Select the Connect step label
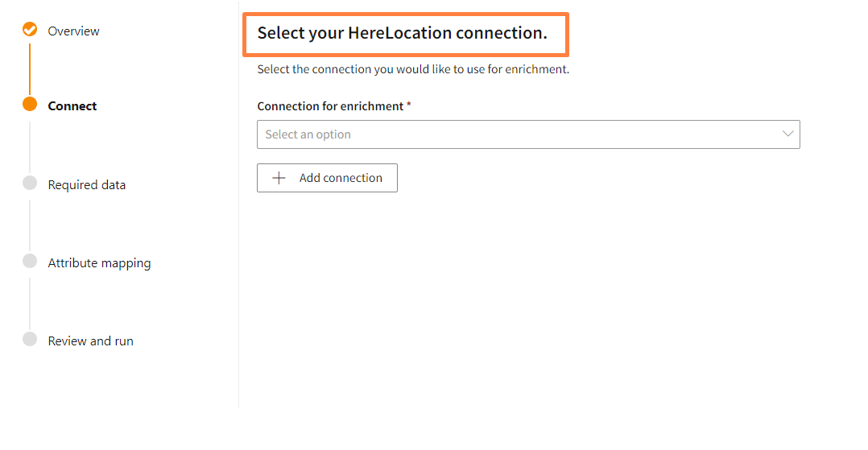Screen dimensions: 868x450 [72, 106]
